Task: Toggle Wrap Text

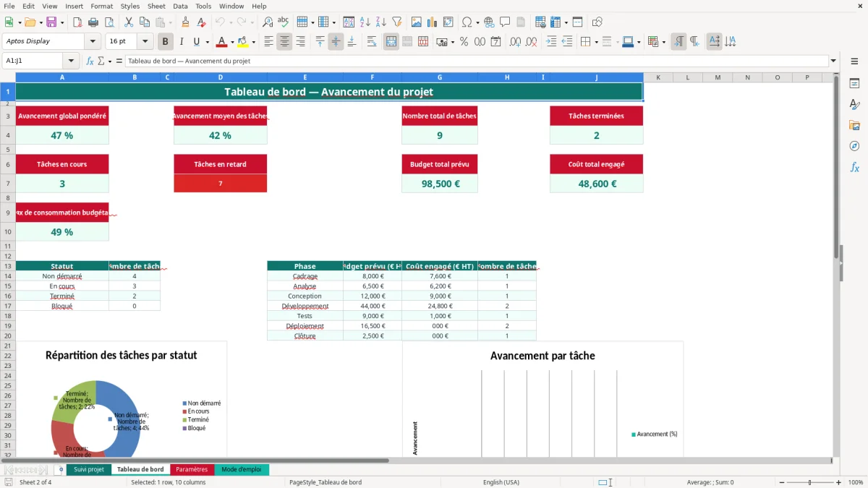Action: tap(372, 41)
